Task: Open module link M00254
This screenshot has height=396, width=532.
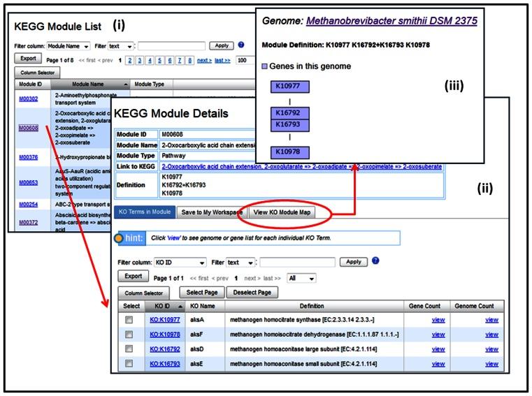Action: coord(29,205)
